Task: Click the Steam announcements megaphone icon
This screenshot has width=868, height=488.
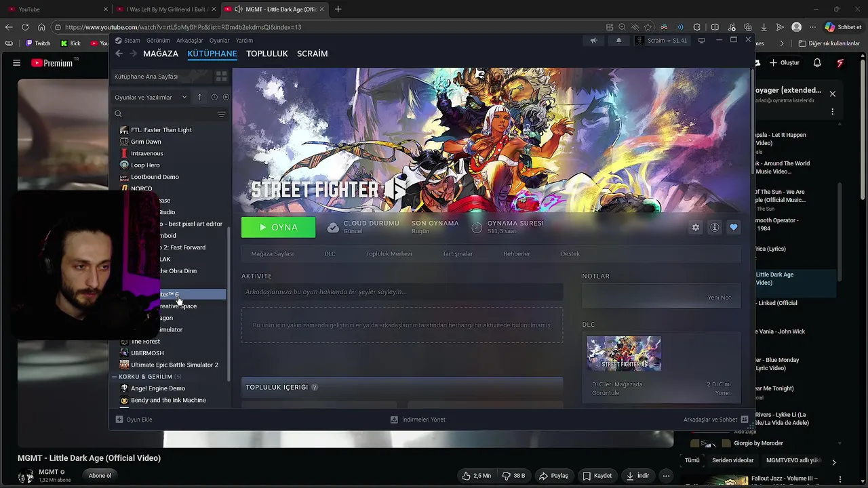Action: [x=593, y=41]
